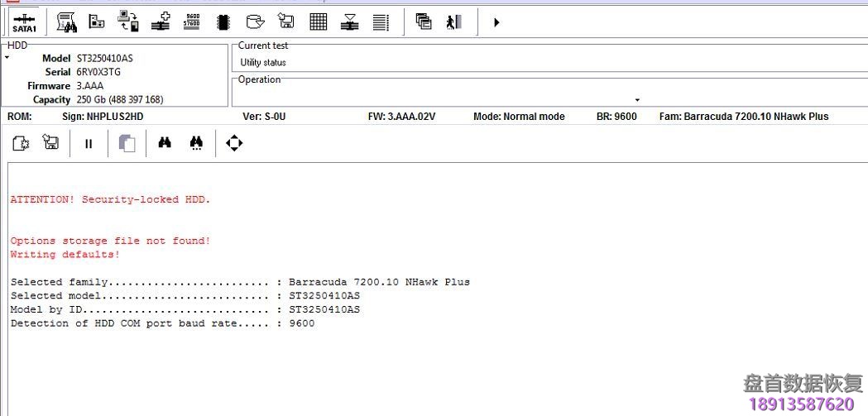Open the document with binoculars toolbar icon
Screen dimensions: 868x416
(66, 22)
